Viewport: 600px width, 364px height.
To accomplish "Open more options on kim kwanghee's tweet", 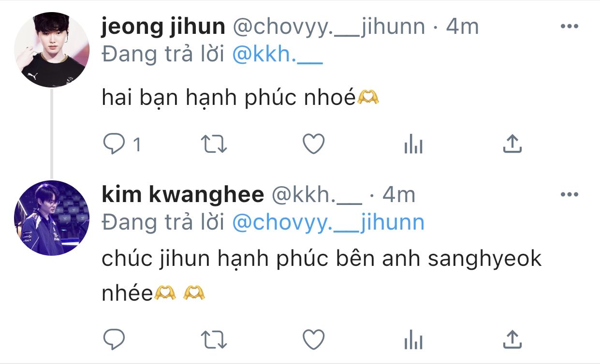I will (569, 195).
